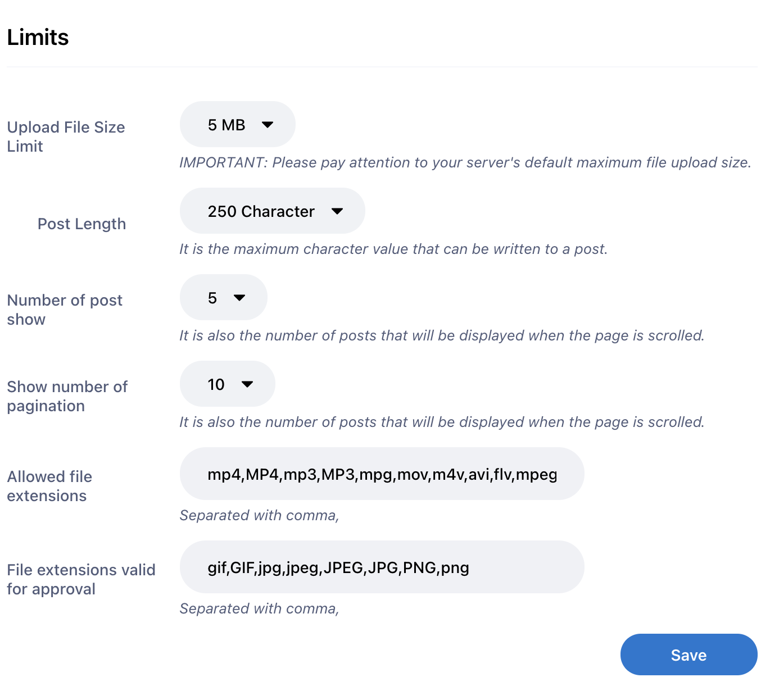770x700 pixels.
Task: Click the File extensions valid for approval label
Action: (81, 579)
